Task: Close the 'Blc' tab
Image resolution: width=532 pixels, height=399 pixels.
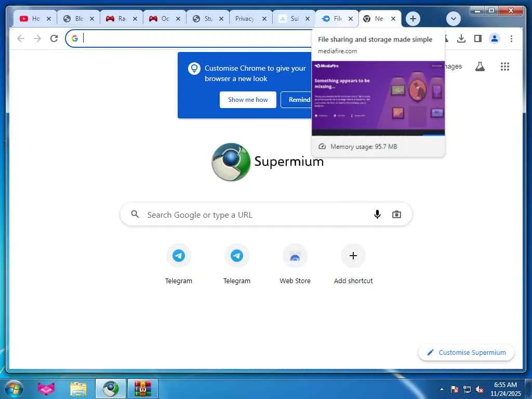Action: (92, 19)
